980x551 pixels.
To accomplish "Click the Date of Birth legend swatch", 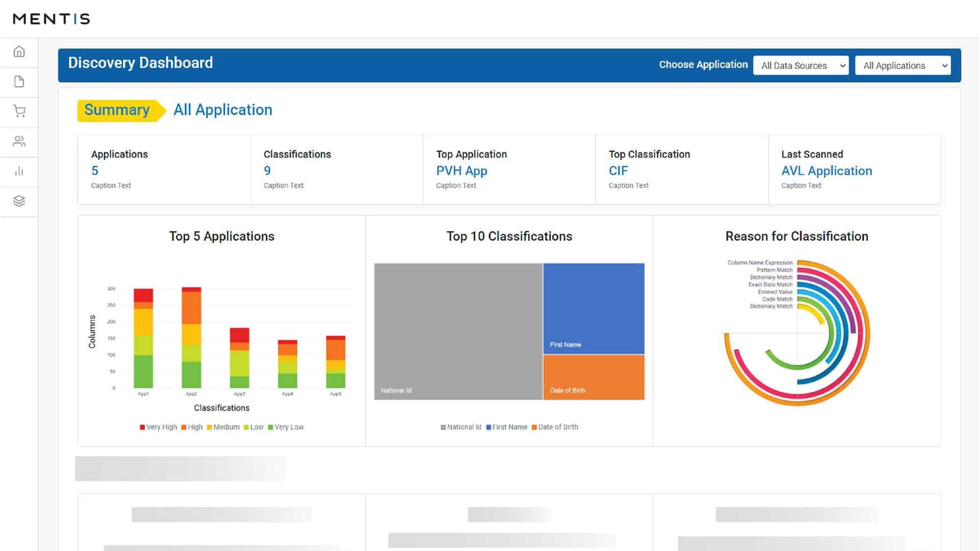I will coord(534,428).
